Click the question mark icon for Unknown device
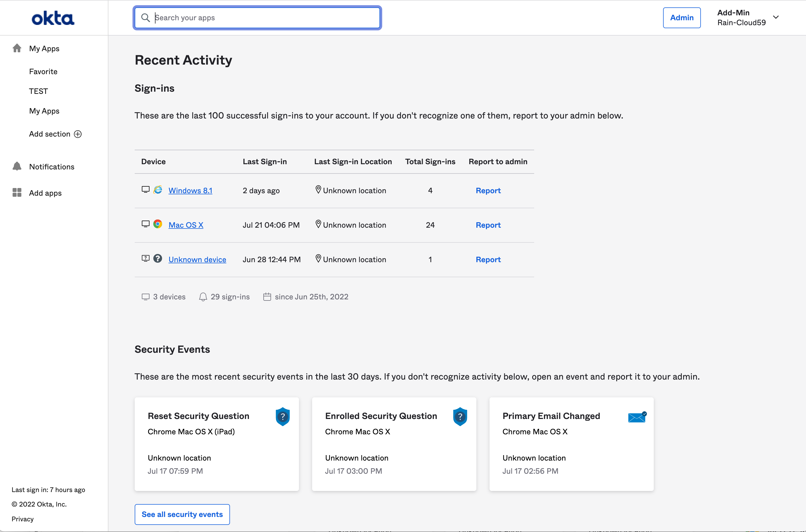Screen dimensions: 806x532 (x=157, y=259)
